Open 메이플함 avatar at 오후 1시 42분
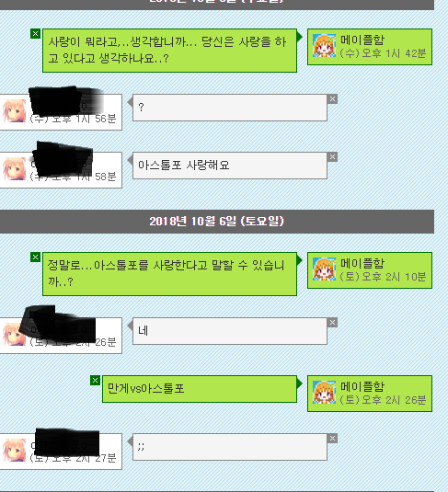The height and width of the screenshot is (492, 448). pos(324,46)
